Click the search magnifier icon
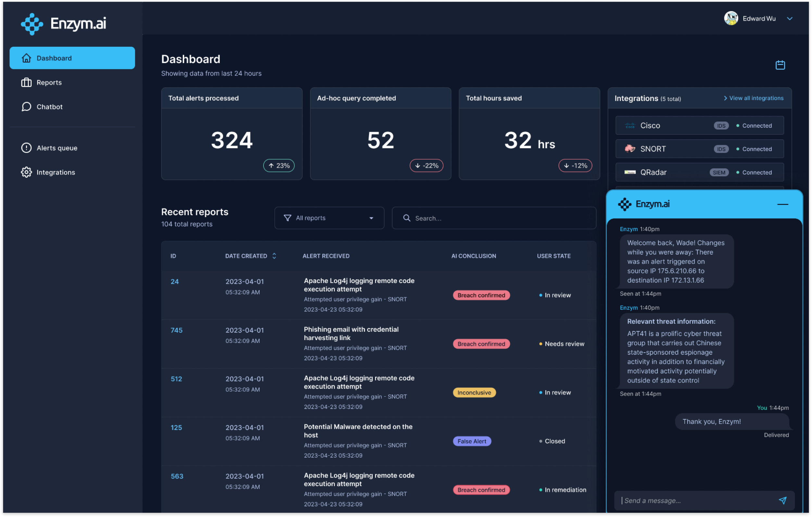 (x=407, y=218)
